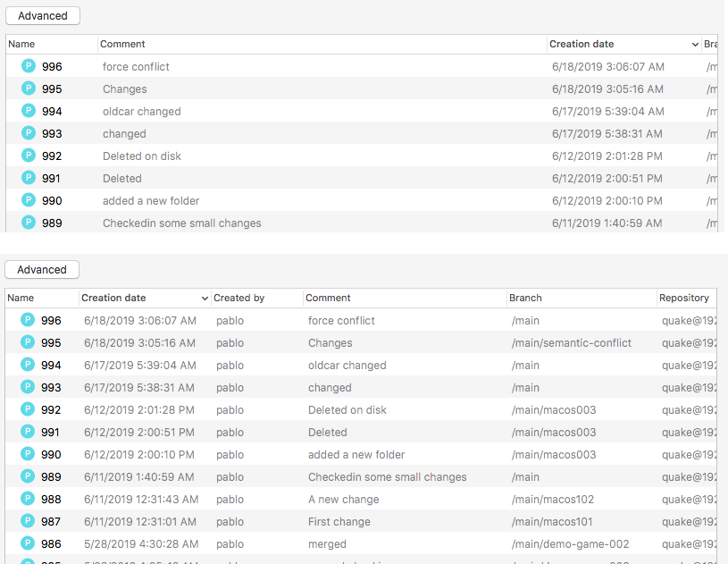Click the icon next to changeset 988
Viewport: 728px width, 564px height.
pos(27,499)
